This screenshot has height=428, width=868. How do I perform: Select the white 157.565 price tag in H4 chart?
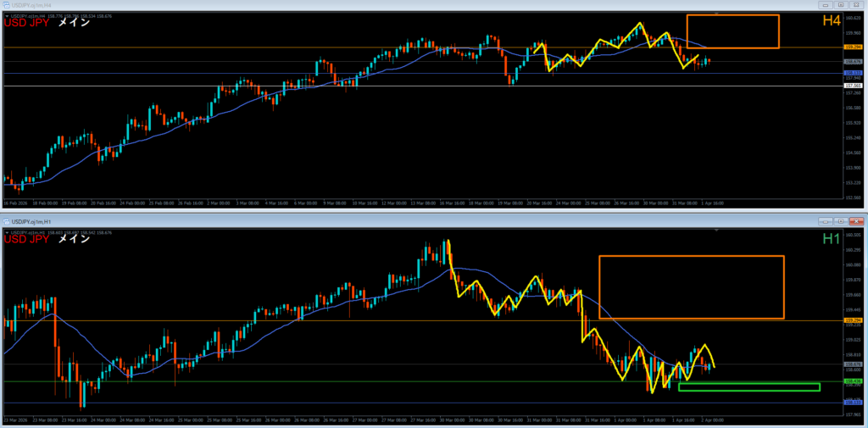tap(851, 86)
